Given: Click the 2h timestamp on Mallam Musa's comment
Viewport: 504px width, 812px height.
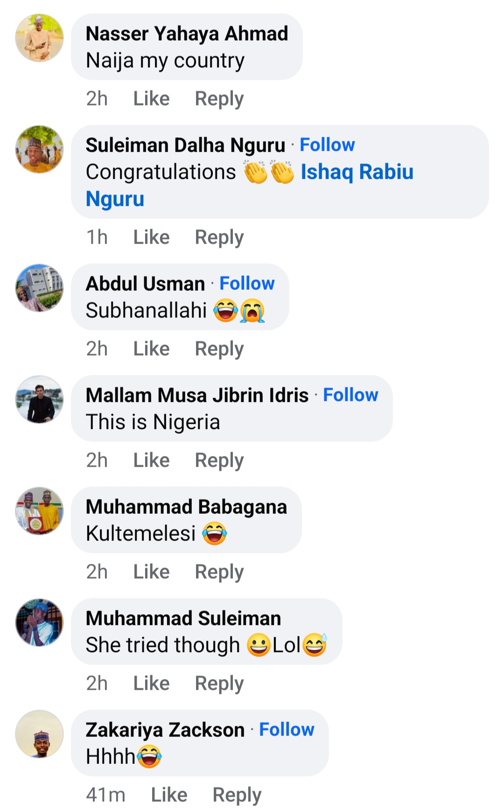Looking at the screenshot, I should pyautogui.click(x=97, y=460).
